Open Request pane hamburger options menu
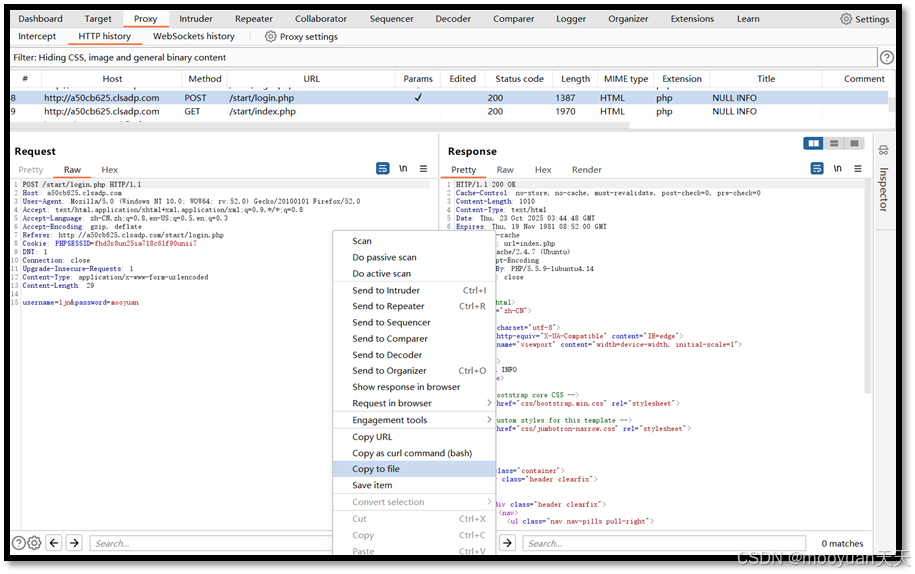The height and width of the screenshot is (574, 915). point(424,169)
